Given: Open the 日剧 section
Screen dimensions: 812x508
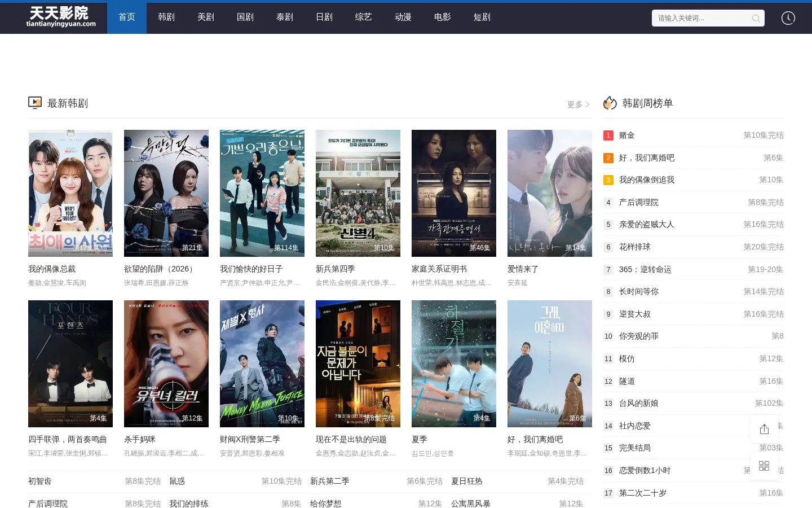Looking at the screenshot, I should click(324, 17).
